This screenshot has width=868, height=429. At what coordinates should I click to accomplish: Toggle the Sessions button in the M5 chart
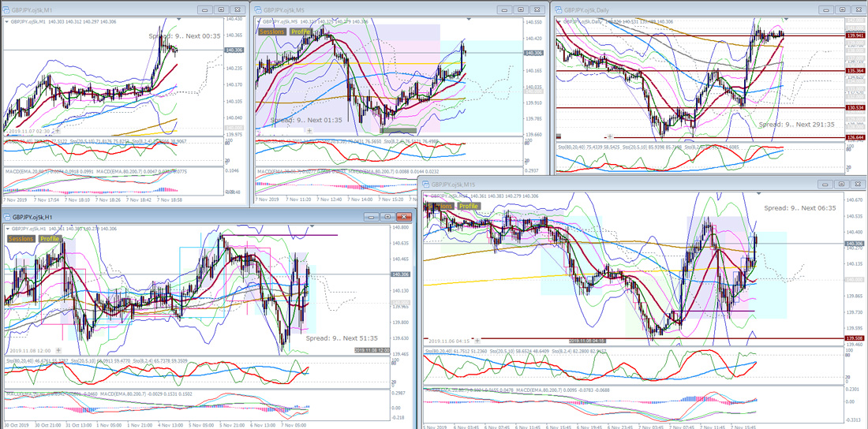[x=271, y=32]
